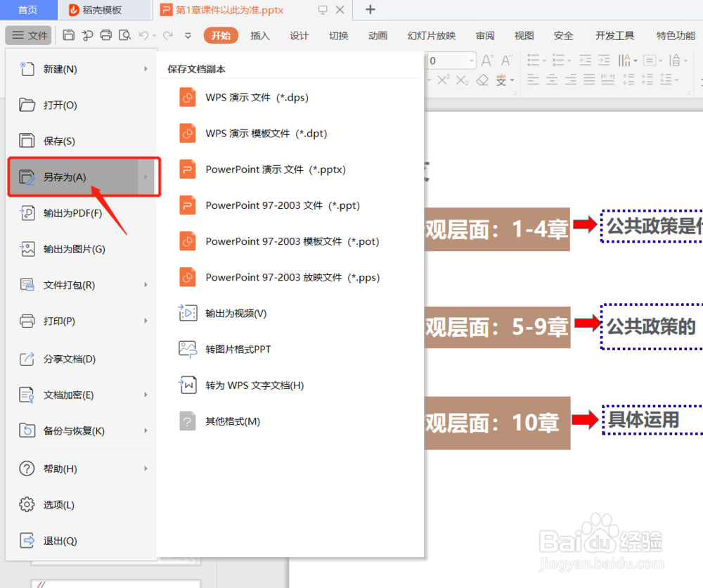The image size is (703, 588).
Task: Choose 保存(S) in file menu
Action: (82, 141)
